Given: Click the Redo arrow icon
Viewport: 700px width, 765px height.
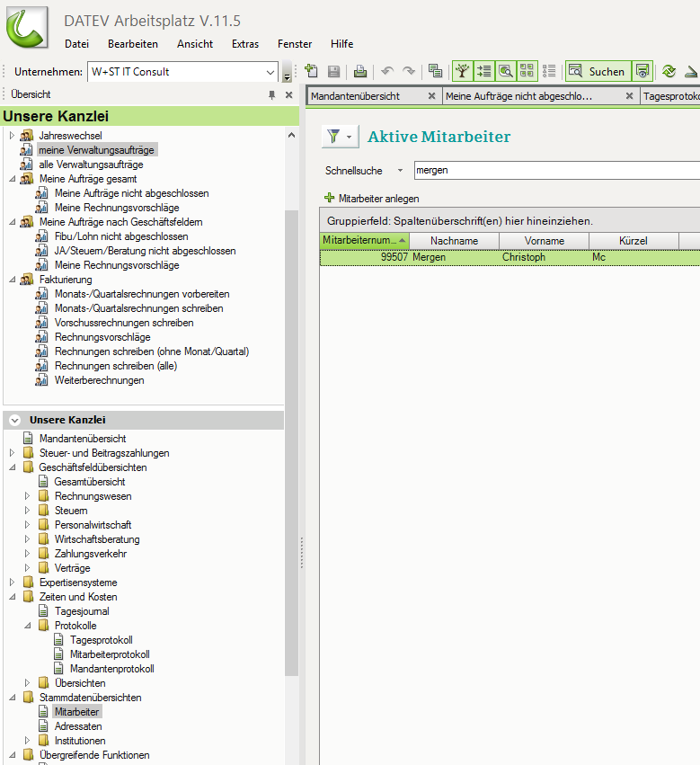Looking at the screenshot, I should click(x=409, y=71).
